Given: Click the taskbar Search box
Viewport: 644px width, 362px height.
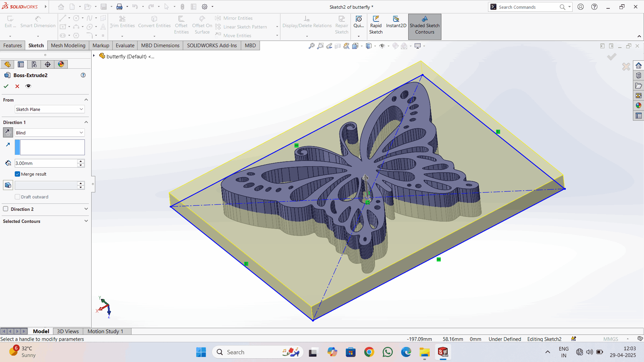Looking at the screenshot, I should tap(258, 352).
